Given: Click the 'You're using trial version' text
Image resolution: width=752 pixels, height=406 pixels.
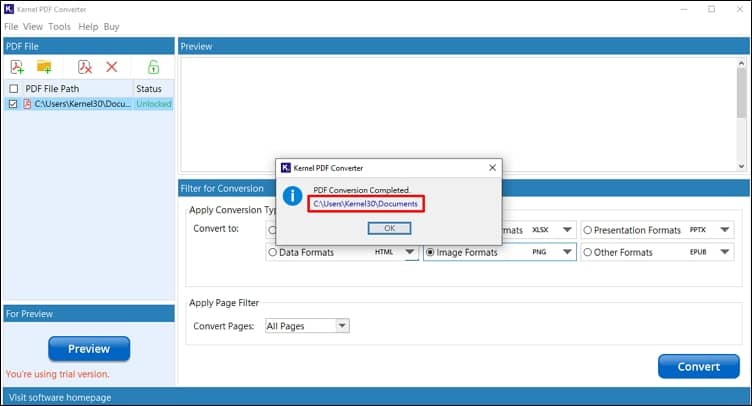Looking at the screenshot, I should [58, 374].
